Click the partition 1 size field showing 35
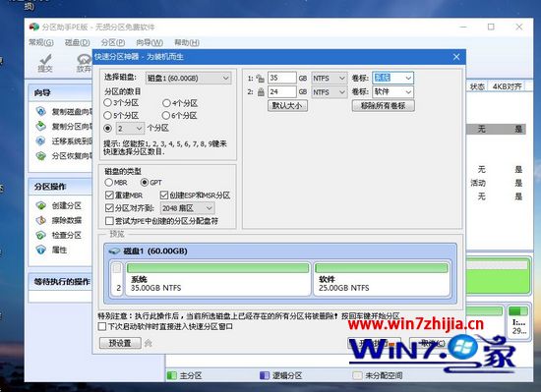 tap(282, 78)
